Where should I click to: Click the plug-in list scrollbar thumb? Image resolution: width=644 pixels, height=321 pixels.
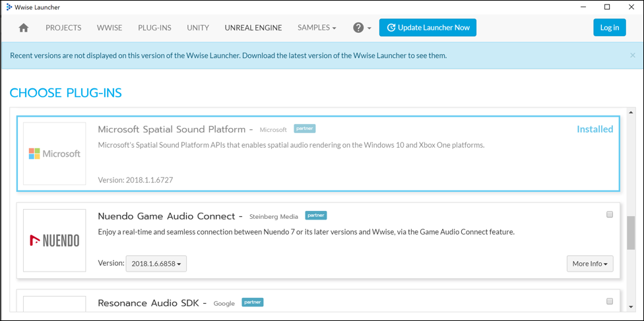[x=631, y=233]
